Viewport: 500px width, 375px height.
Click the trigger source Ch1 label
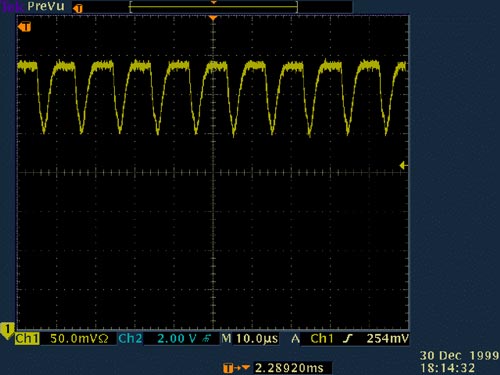322,339
